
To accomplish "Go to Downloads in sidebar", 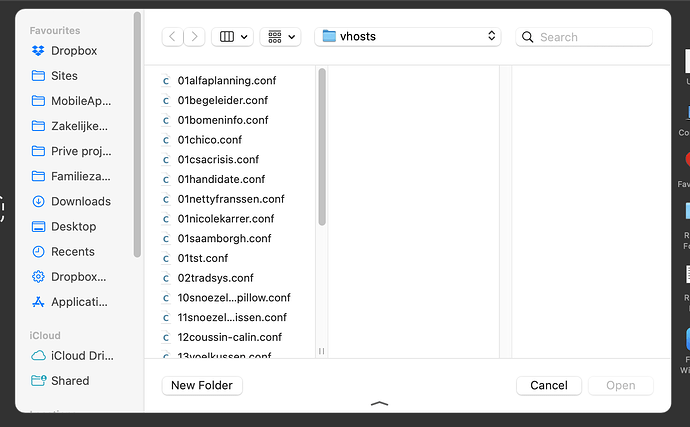I will click(71, 201).
